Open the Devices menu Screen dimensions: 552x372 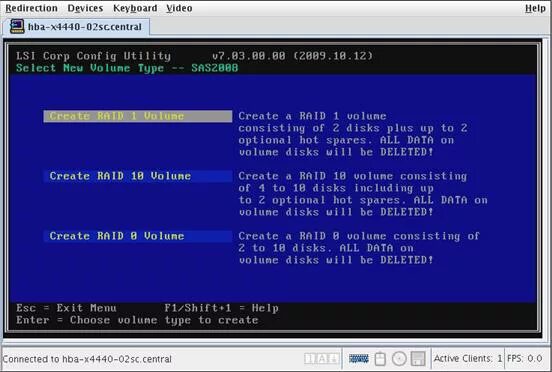(x=85, y=8)
